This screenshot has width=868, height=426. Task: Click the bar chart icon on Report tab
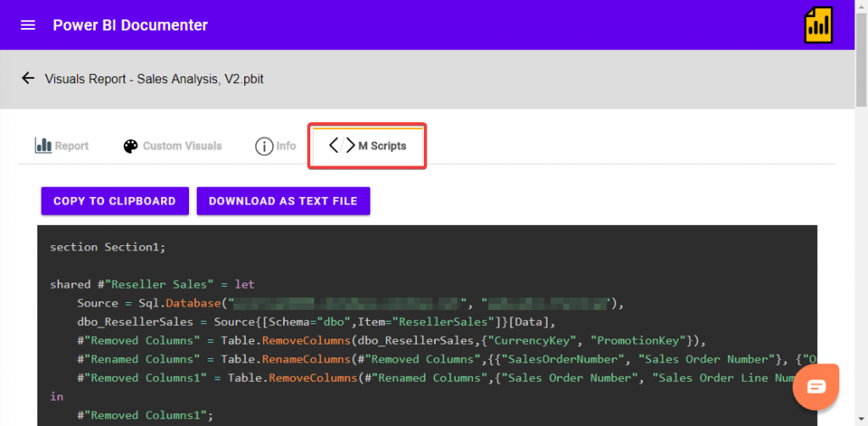click(x=42, y=146)
